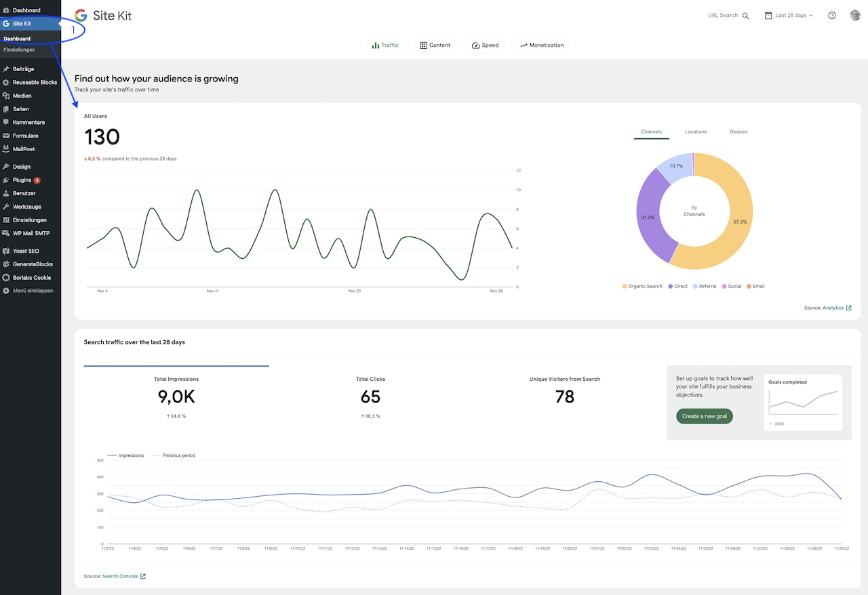The width and height of the screenshot is (868, 595).
Task: Open the Werkzeuge wrench icon
Action: pos(6,207)
